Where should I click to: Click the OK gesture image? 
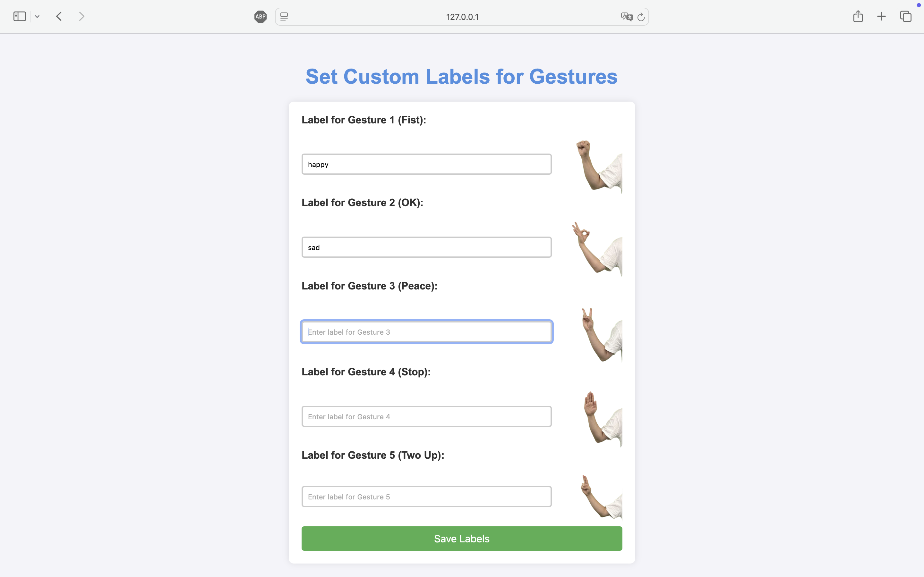tap(597, 249)
